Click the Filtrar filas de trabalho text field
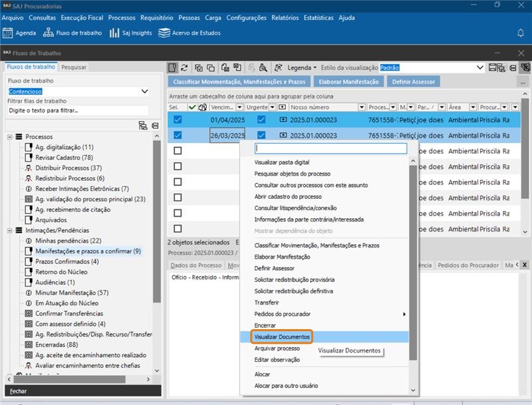This screenshot has width=532, height=405. tap(78, 110)
